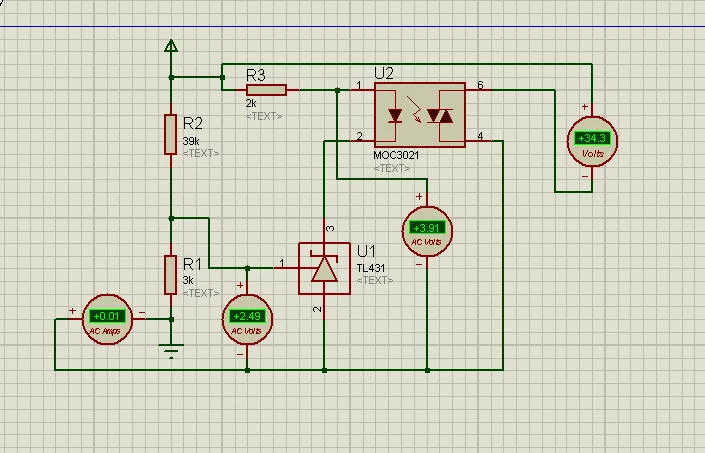Select the ground symbol below R1
705x453 pixels.
(x=171, y=350)
